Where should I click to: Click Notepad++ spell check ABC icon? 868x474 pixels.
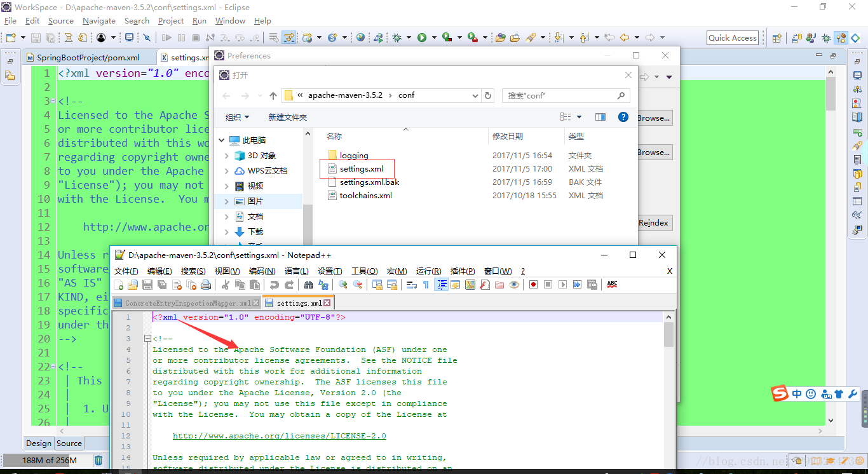click(612, 285)
